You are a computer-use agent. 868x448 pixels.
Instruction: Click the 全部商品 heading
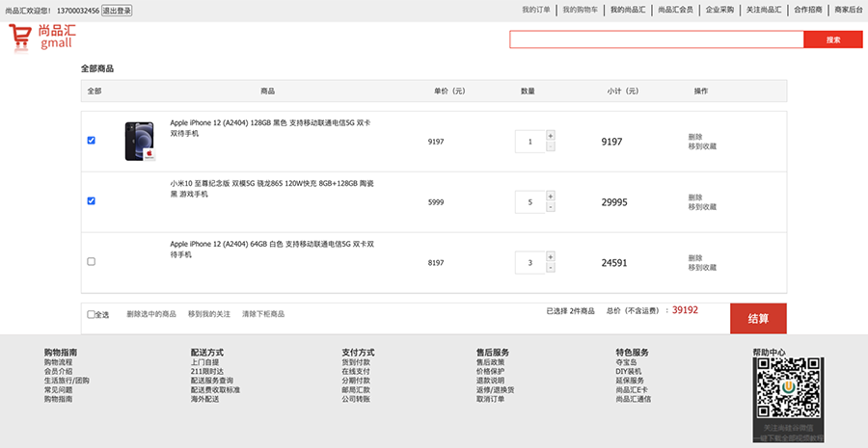97,68
